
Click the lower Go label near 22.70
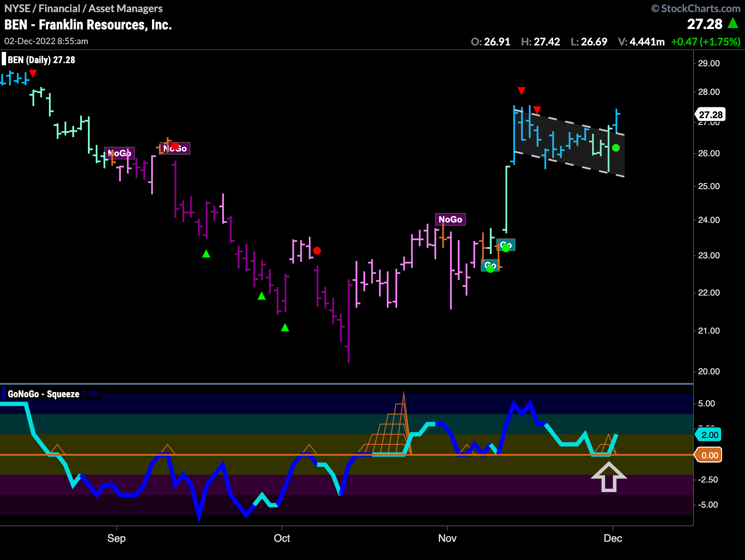tap(490, 265)
